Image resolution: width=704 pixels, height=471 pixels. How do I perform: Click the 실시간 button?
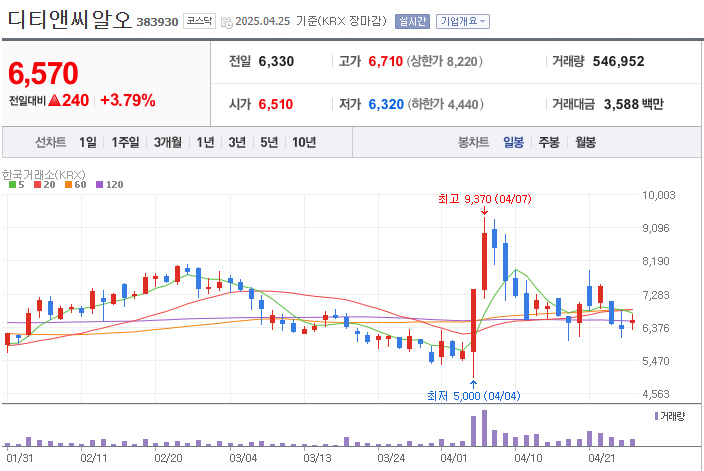click(412, 21)
